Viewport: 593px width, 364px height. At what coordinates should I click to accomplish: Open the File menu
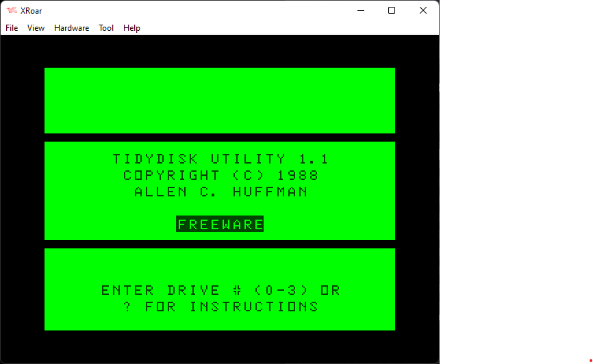click(12, 28)
